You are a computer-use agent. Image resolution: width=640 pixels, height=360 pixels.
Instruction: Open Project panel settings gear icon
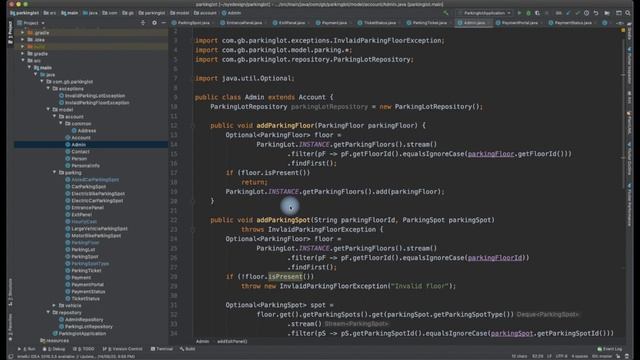click(154, 23)
